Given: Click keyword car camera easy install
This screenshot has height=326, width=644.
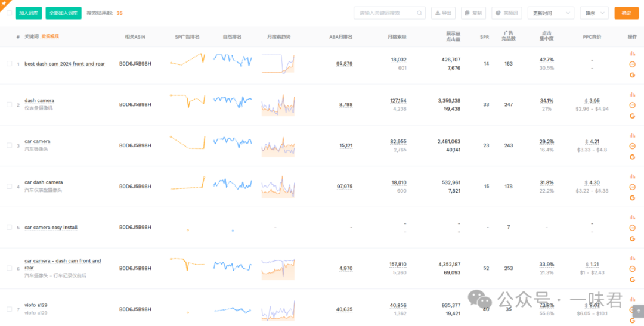Looking at the screenshot, I should pyautogui.click(x=51, y=228).
